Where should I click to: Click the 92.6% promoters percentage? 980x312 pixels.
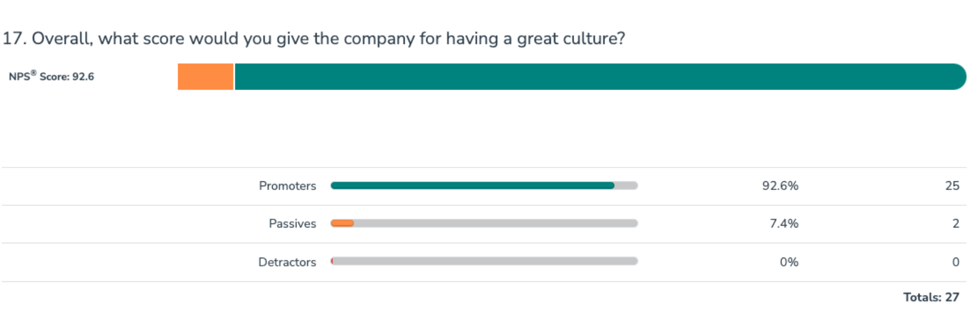coord(780,186)
